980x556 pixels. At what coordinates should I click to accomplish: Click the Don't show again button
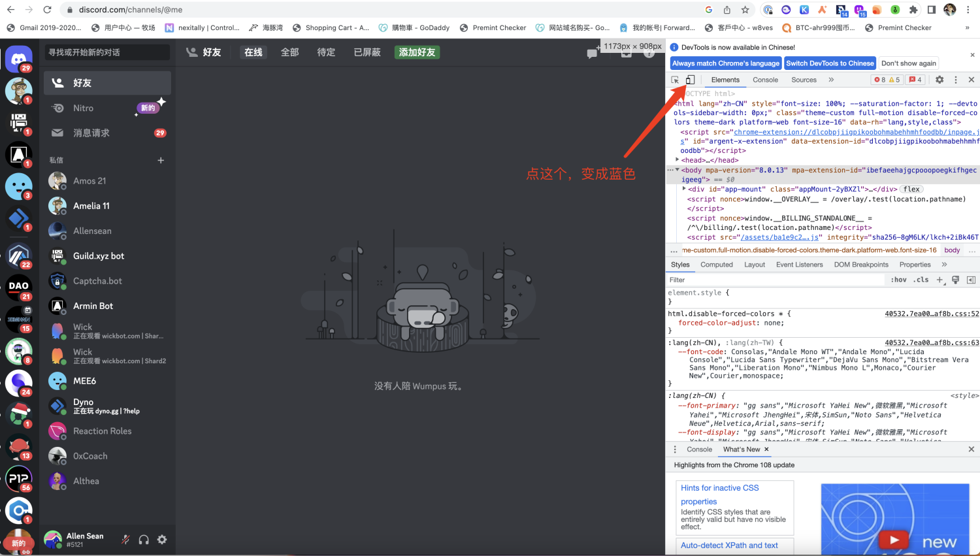[x=909, y=63]
